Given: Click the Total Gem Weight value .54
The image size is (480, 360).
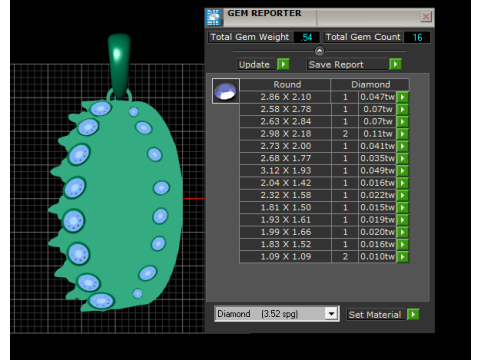Looking at the screenshot, I should (x=306, y=37).
